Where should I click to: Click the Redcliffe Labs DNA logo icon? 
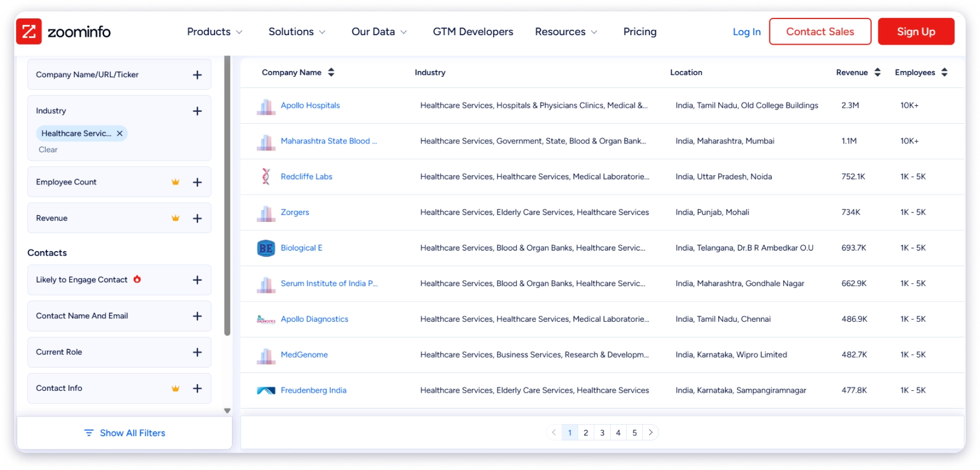point(266,177)
